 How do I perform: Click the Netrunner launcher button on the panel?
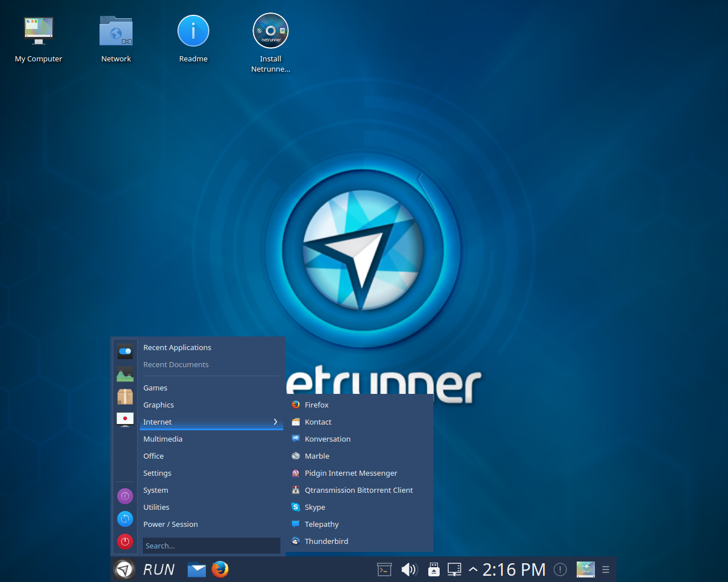tap(124, 569)
